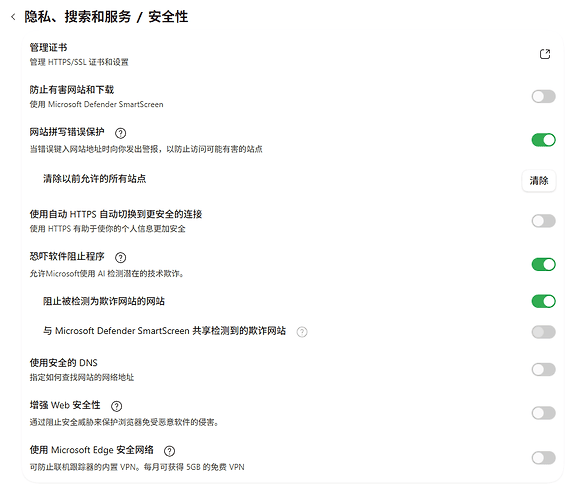Turn off 阻止被检测为欺诈网站的网站 toggle
The width and height of the screenshot is (581, 500).
[544, 301]
